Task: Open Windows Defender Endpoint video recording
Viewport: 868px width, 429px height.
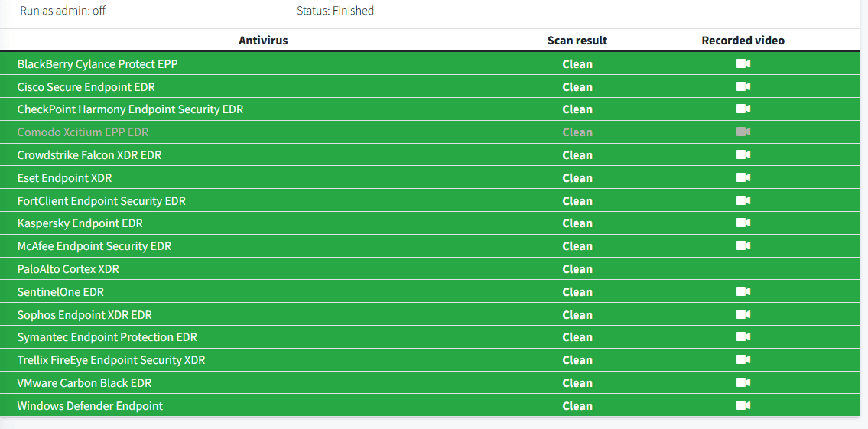Action: tap(743, 406)
